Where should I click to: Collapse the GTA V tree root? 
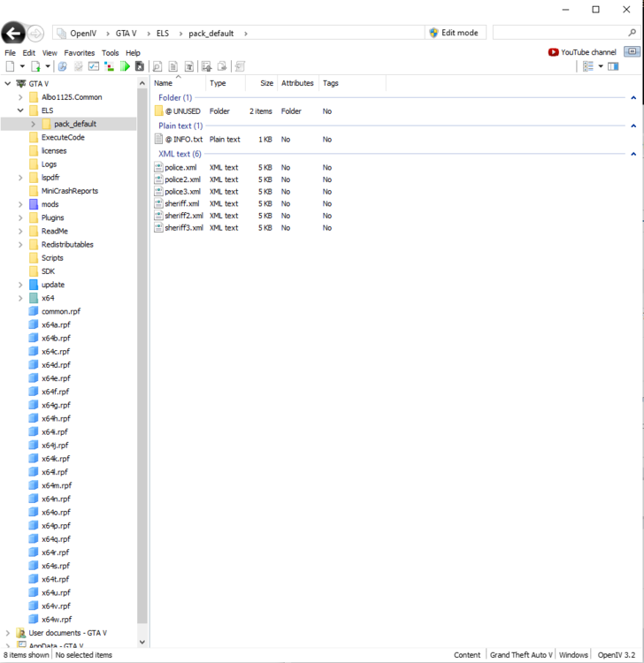click(x=8, y=83)
